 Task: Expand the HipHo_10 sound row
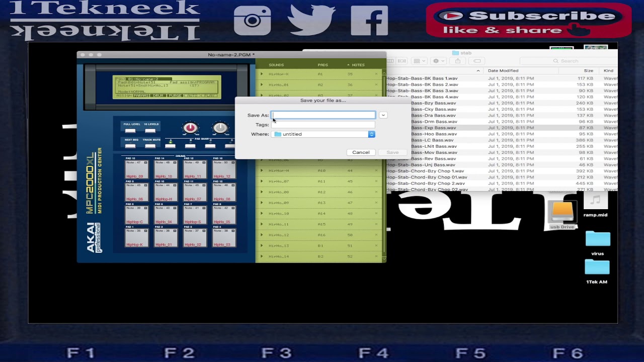[x=262, y=214]
